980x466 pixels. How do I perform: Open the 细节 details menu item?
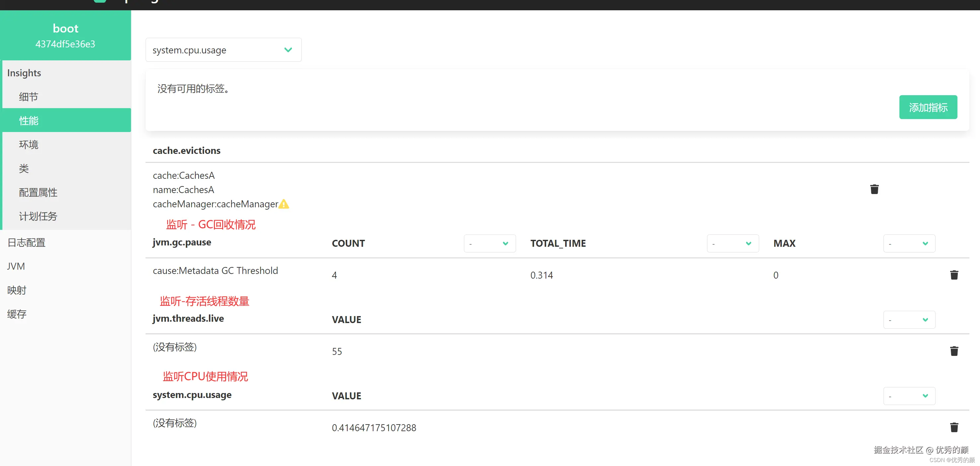29,97
